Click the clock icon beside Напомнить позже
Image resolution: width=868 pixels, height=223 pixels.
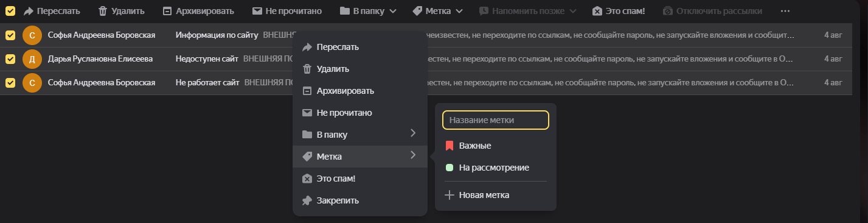tap(484, 11)
